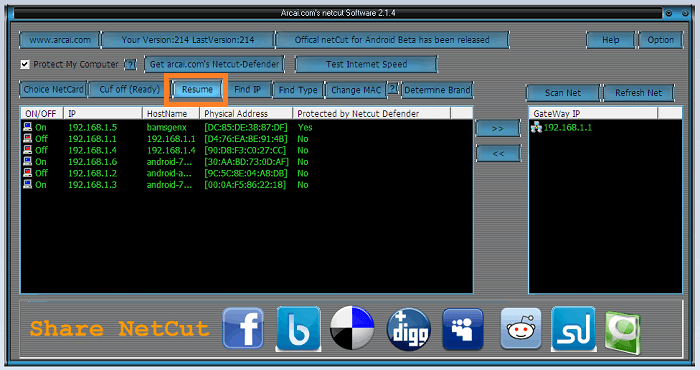The image size is (700, 370).
Task: Start Scan Net
Action: (x=562, y=93)
